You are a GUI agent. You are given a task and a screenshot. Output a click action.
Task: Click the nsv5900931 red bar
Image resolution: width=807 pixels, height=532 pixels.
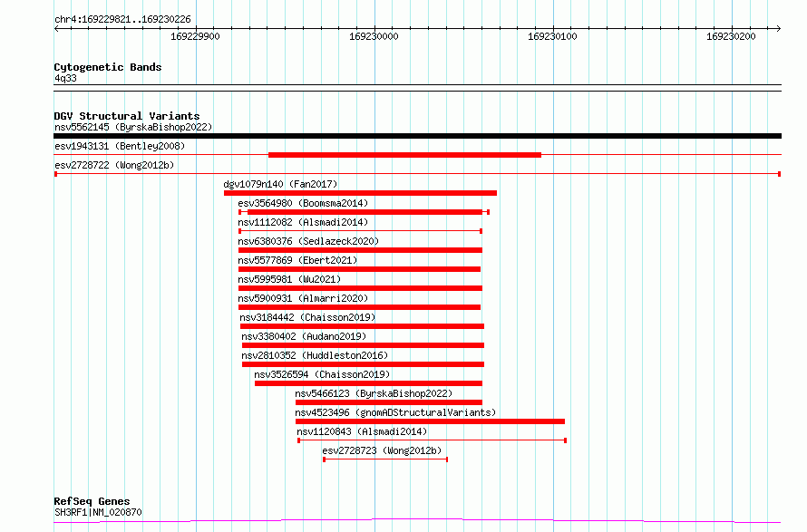click(x=359, y=307)
